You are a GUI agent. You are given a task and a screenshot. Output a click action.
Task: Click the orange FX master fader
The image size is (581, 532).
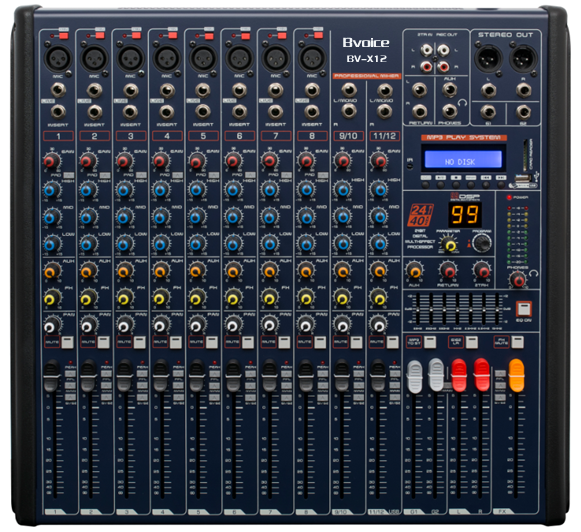coord(516,375)
